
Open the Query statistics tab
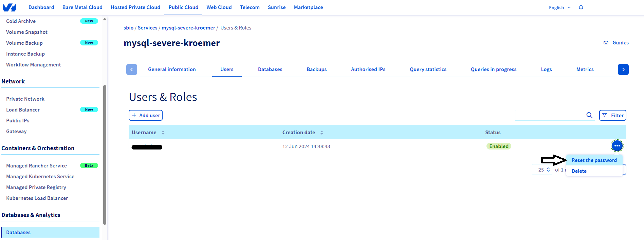click(x=428, y=69)
